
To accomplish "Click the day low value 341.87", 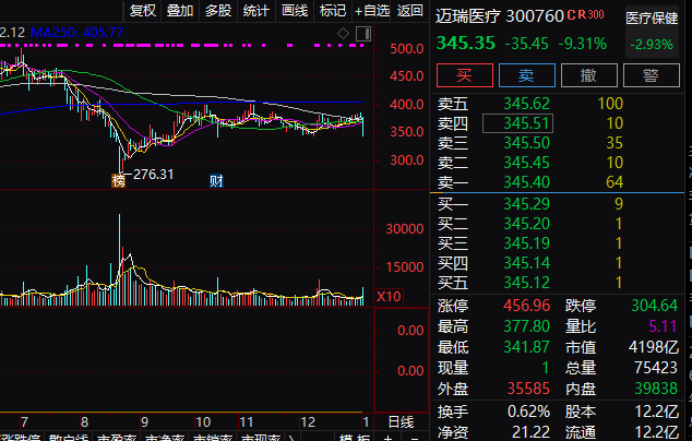I will point(527,347).
